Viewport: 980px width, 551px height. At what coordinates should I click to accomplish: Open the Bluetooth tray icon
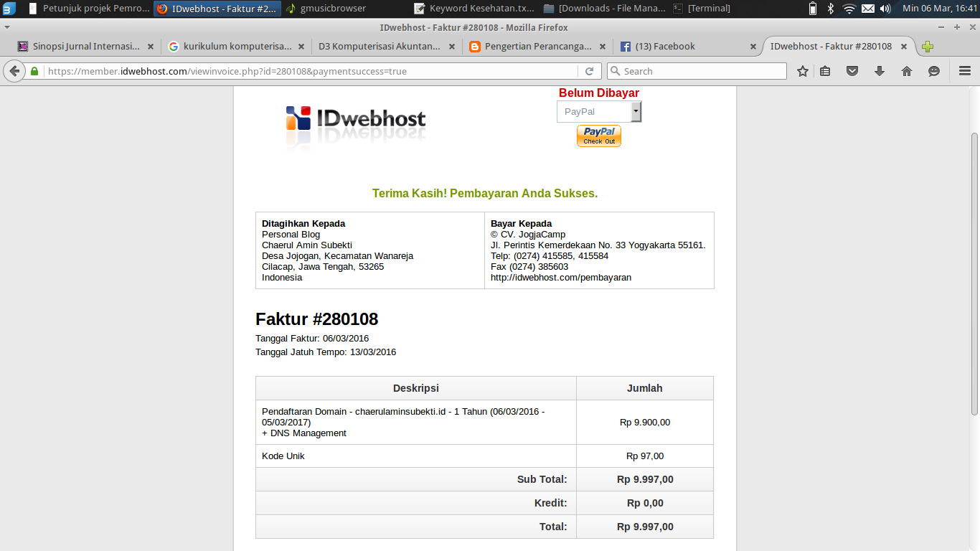tap(831, 9)
